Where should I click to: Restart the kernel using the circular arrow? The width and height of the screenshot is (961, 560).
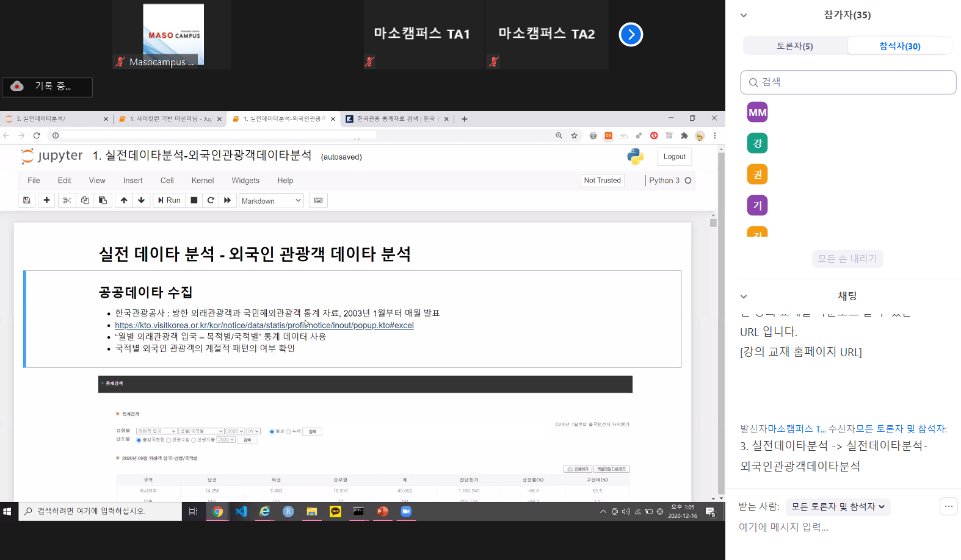(211, 200)
